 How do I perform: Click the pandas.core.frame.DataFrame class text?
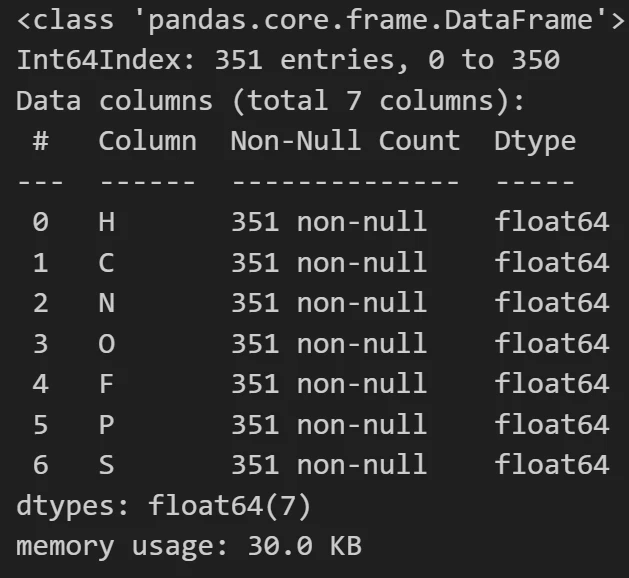pos(321,20)
